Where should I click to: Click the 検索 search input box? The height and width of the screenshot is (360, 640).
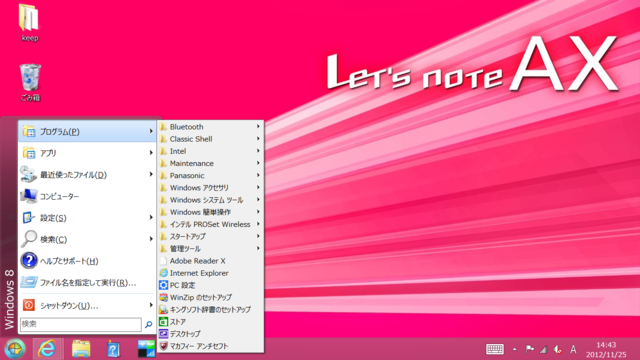[80, 324]
